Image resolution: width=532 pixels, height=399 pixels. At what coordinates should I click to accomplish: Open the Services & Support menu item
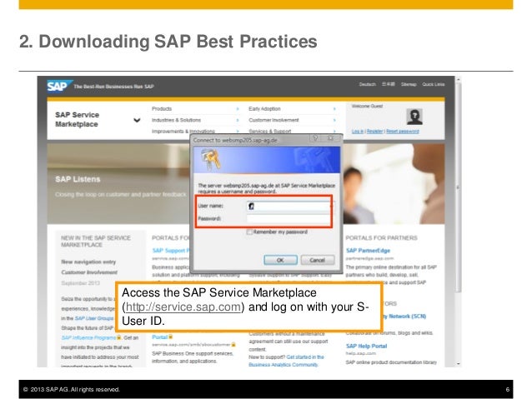pyautogui.click(x=269, y=131)
